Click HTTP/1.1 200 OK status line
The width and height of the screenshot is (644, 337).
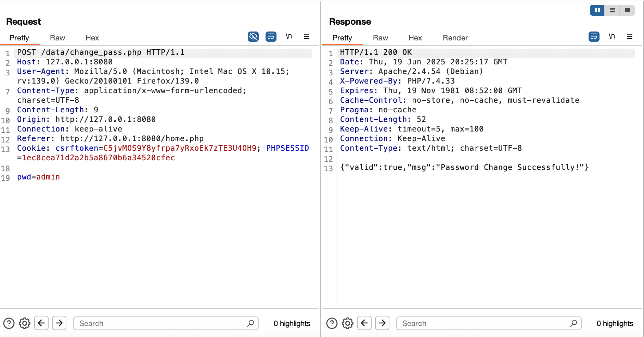click(376, 52)
